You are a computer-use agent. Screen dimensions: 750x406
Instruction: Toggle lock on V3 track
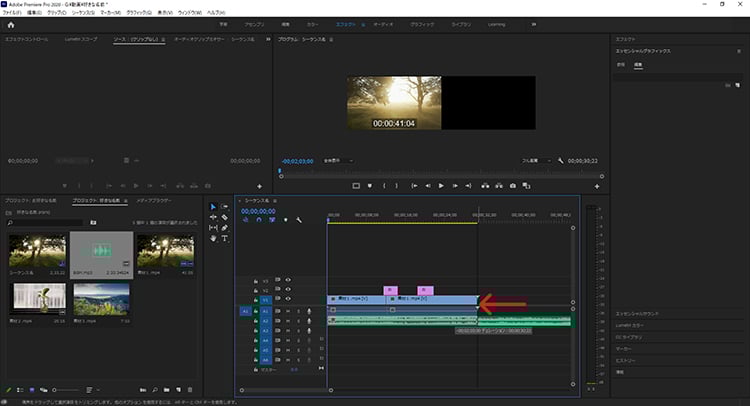coord(256,281)
